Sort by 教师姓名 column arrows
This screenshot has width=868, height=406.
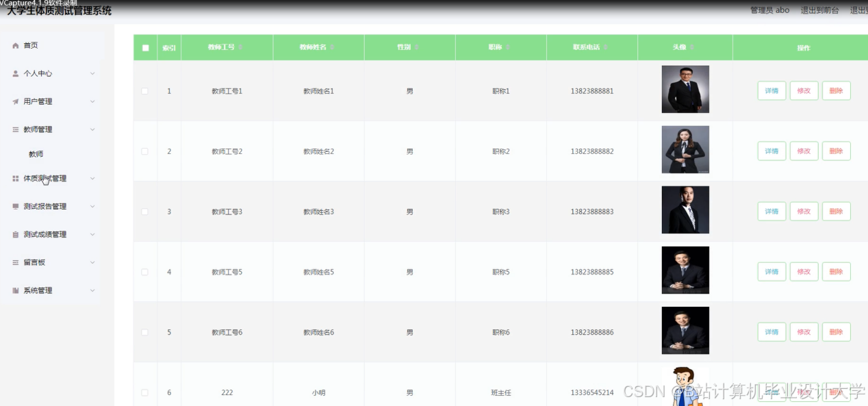(x=332, y=47)
